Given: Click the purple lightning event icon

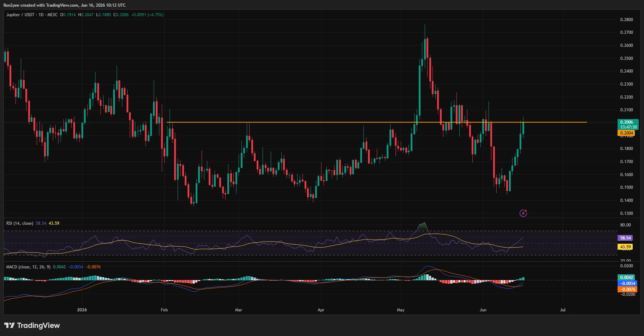Looking at the screenshot, I should coord(523,213).
